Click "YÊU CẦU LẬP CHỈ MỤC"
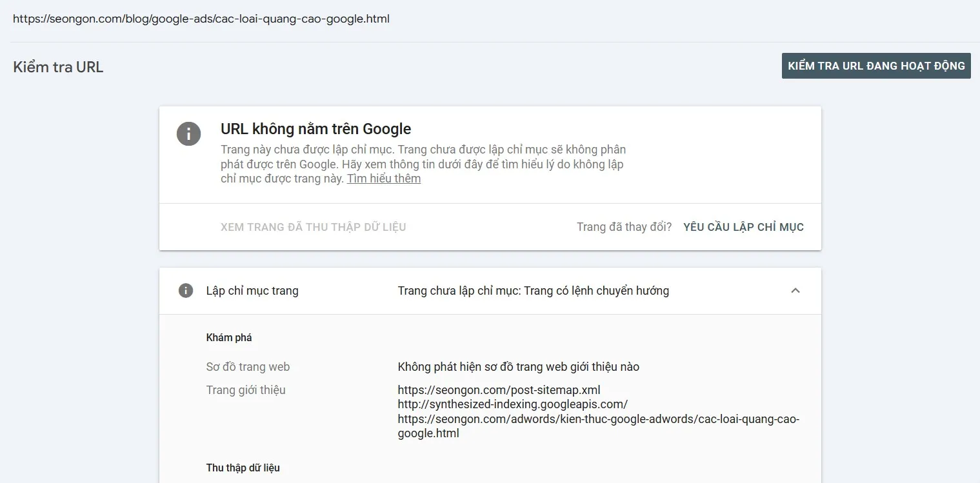 click(x=743, y=226)
